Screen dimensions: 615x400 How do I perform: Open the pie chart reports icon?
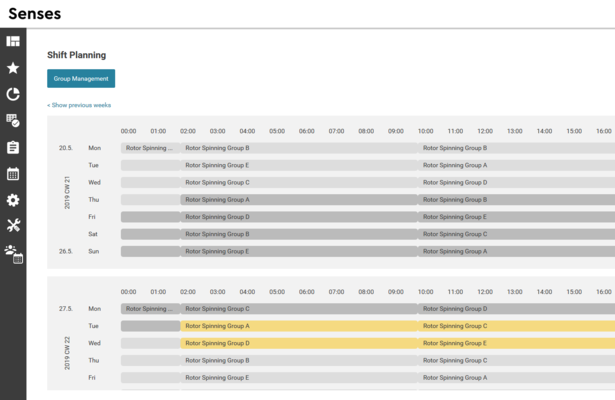click(13, 94)
